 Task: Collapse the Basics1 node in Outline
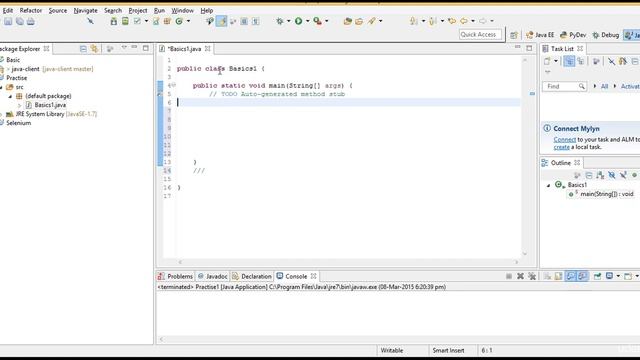pos(549,185)
